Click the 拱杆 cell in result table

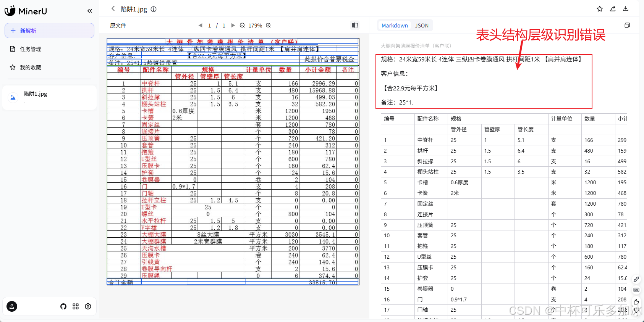[x=431, y=151]
